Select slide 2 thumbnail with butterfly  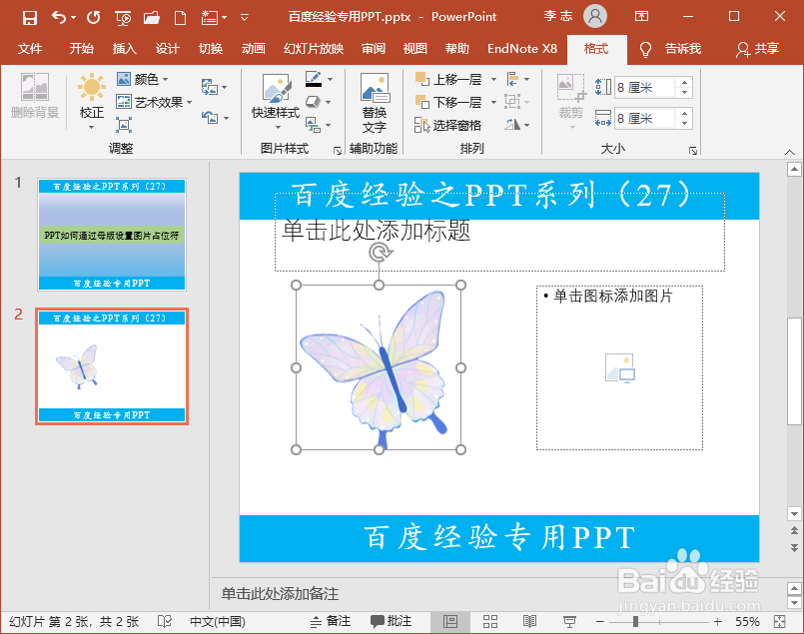tap(112, 366)
